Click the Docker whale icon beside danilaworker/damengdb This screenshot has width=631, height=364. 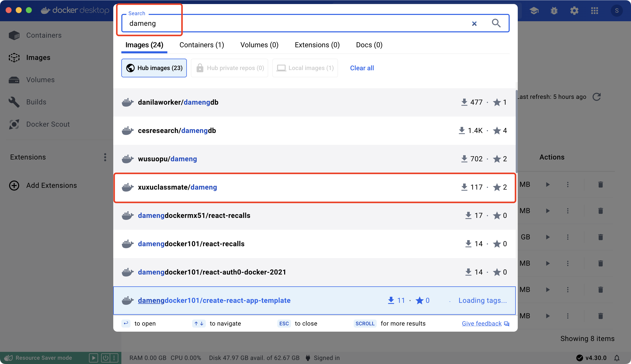128,102
